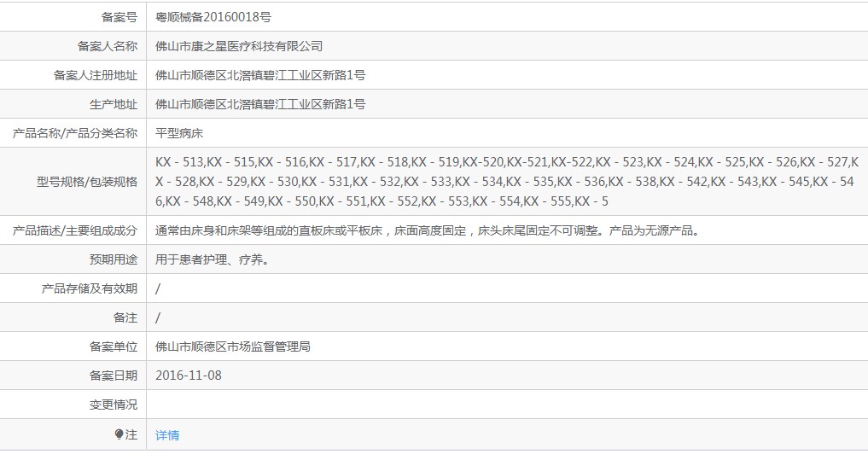Viewport: 868px width, 460px height.
Task: Click the 备案日期 row label
Action: click(x=114, y=376)
